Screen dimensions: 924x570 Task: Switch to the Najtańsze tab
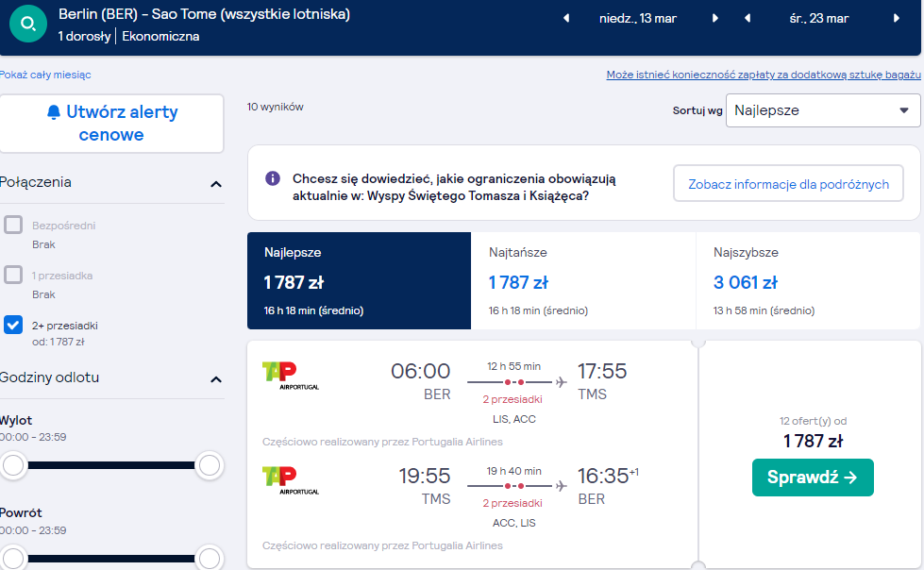click(x=583, y=280)
